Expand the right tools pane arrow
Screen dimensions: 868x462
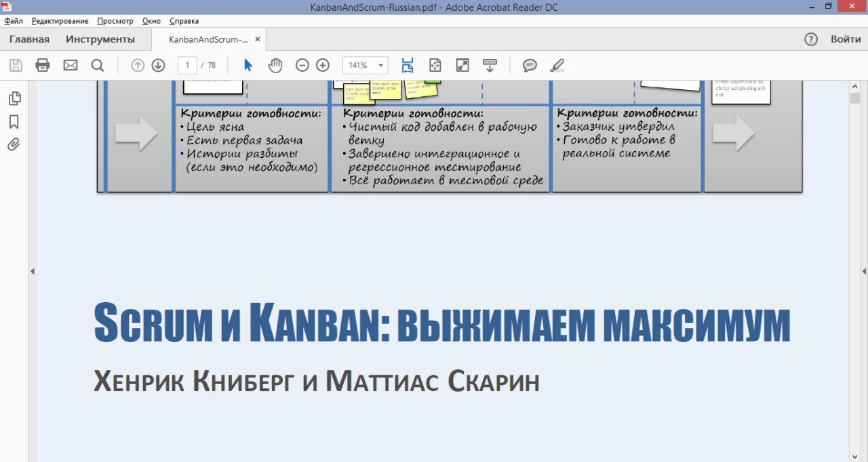(x=864, y=271)
